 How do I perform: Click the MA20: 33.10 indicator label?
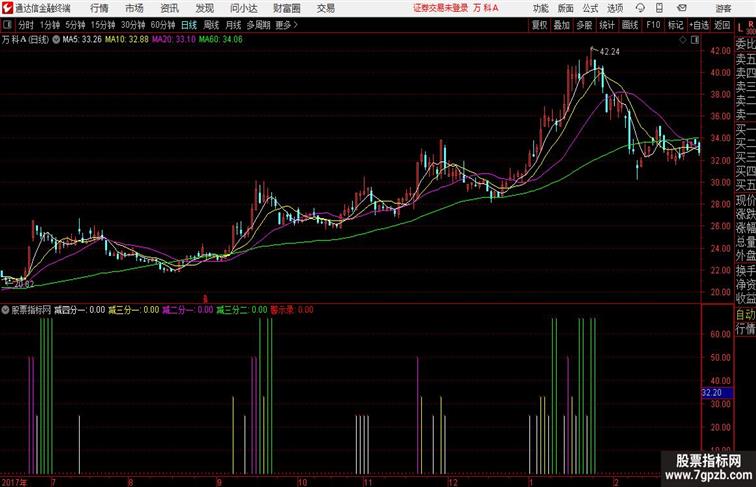click(174, 40)
